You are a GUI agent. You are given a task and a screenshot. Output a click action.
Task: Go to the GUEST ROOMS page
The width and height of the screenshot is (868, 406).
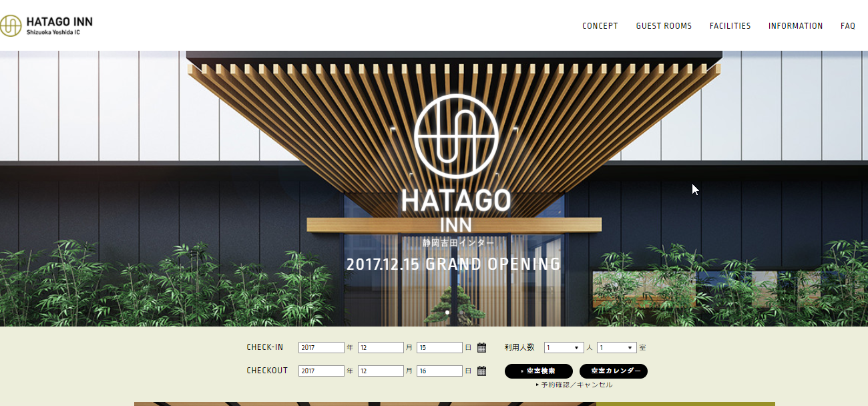[x=664, y=26]
